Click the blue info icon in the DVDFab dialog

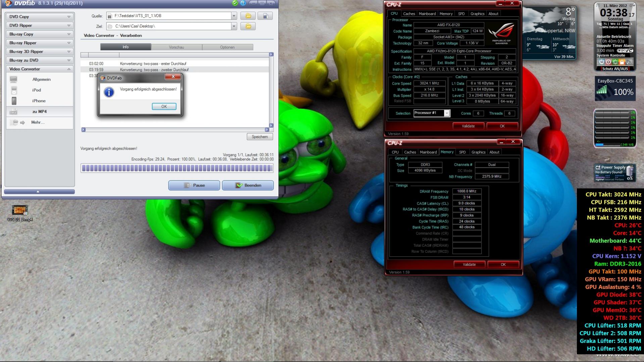pyautogui.click(x=109, y=92)
